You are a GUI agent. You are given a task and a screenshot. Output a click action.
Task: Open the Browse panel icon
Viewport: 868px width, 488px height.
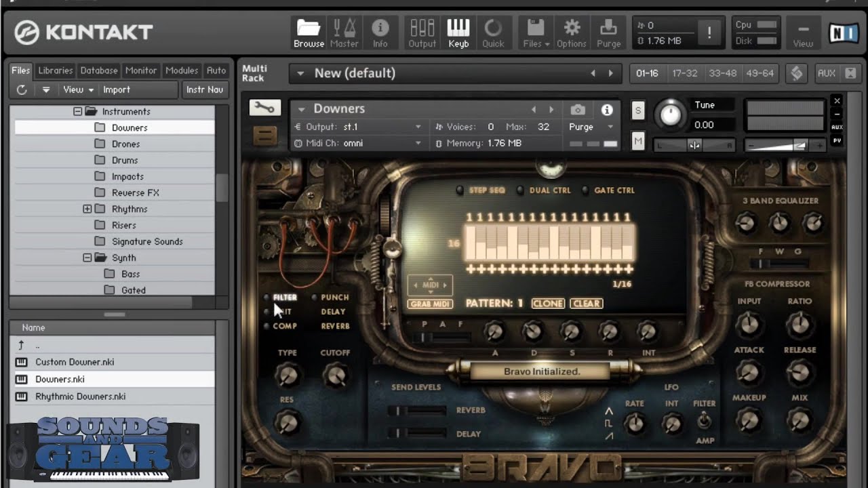click(x=309, y=33)
